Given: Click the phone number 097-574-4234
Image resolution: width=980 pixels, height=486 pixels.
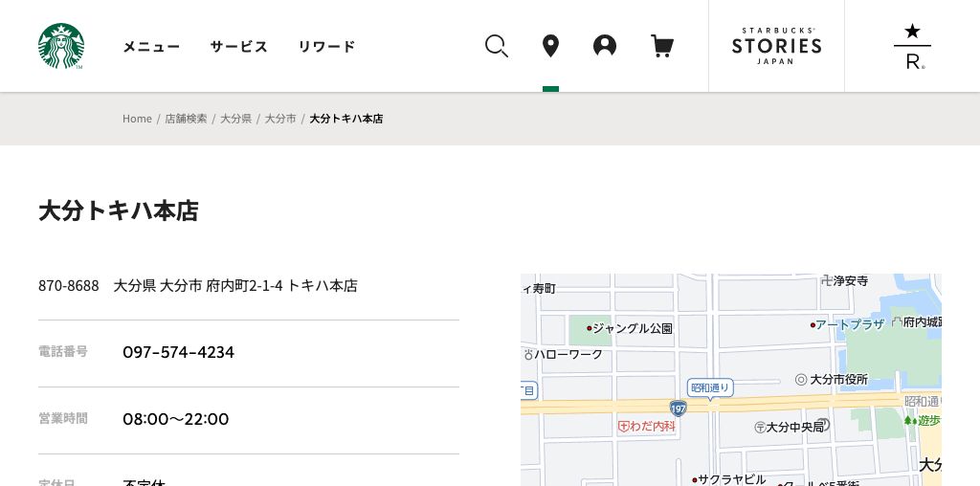Looking at the screenshot, I should (178, 352).
